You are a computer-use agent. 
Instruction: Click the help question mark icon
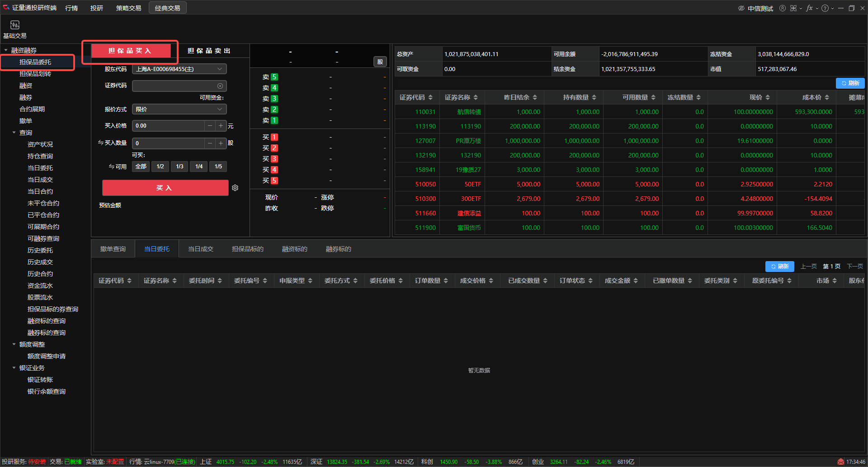click(825, 8)
